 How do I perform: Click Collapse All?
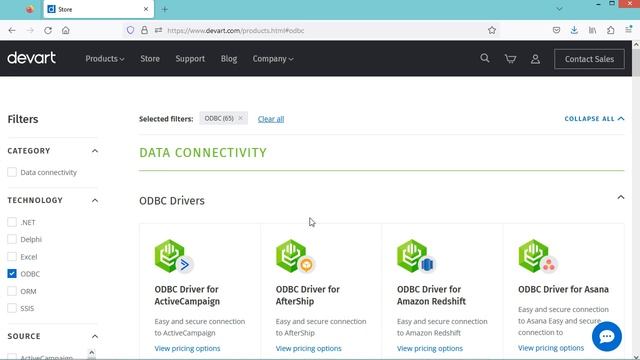(x=594, y=119)
